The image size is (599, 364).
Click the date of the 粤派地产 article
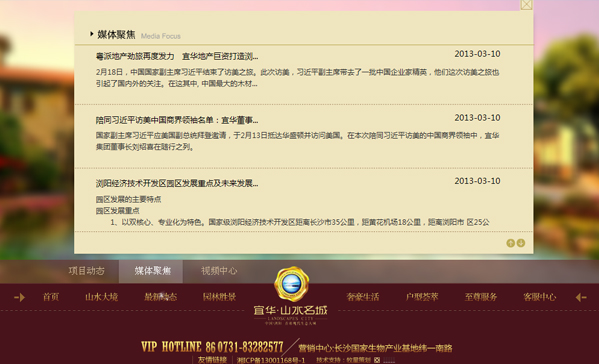coord(478,54)
